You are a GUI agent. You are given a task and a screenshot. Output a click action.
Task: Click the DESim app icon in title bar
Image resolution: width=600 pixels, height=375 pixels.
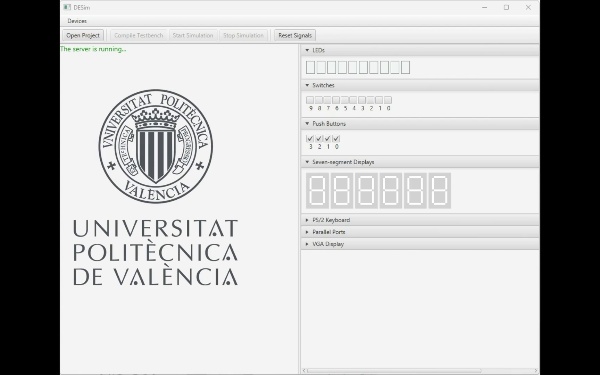tap(67, 7)
